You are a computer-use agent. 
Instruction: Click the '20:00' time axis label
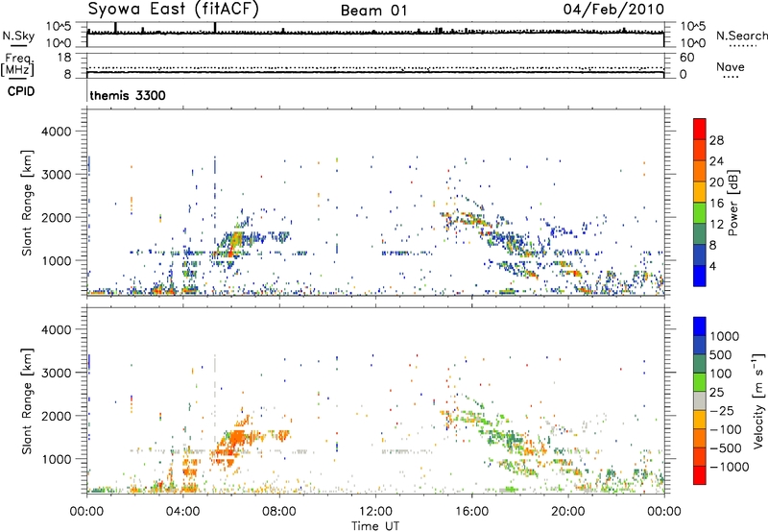tap(567, 512)
